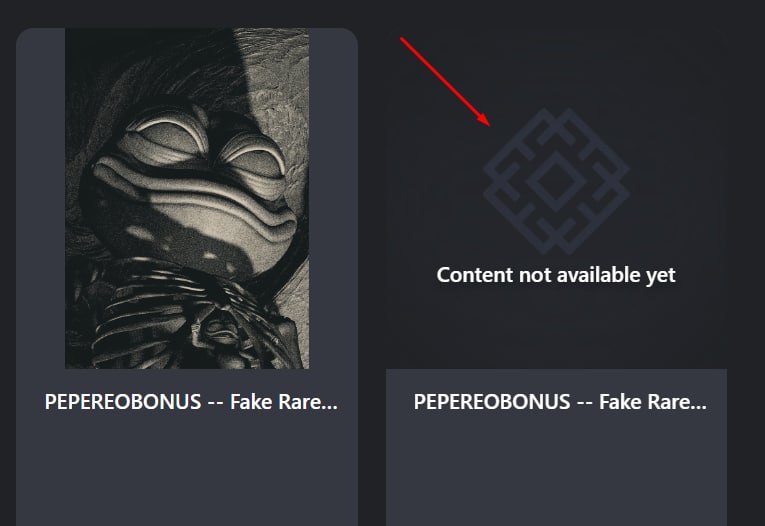765x526 pixels.
Task: Click the diamond maze placeholder icon
Action: point(556,182)
